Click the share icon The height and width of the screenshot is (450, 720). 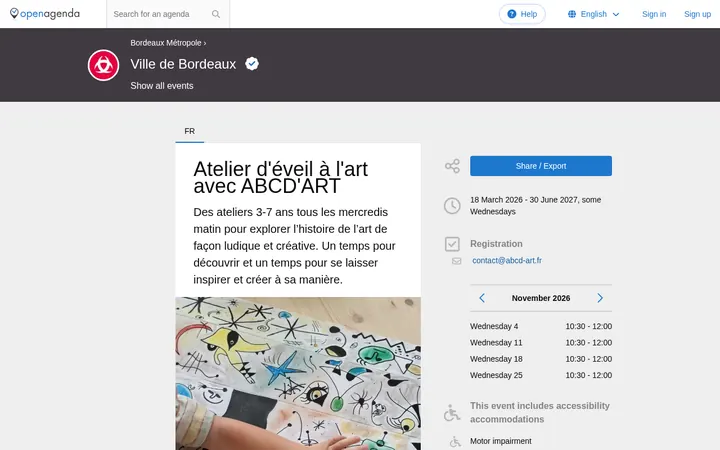pyautogui.click(x=452, y=166)
